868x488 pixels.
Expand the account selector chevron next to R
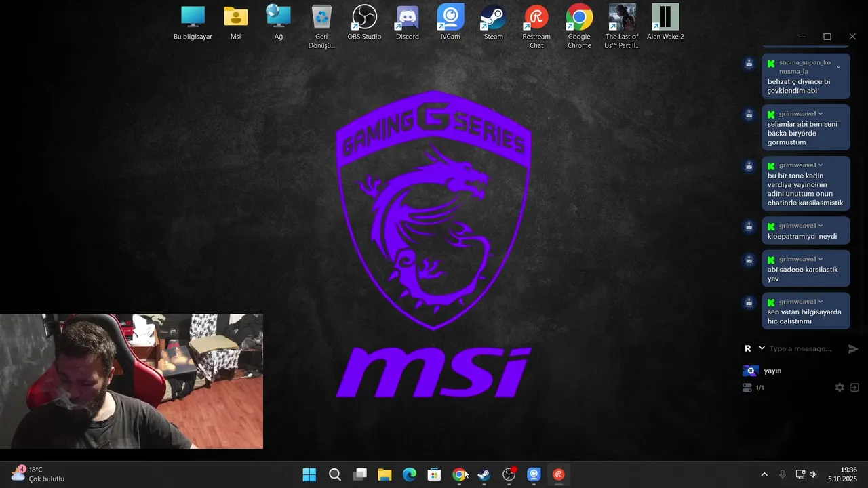pos(762,348)
